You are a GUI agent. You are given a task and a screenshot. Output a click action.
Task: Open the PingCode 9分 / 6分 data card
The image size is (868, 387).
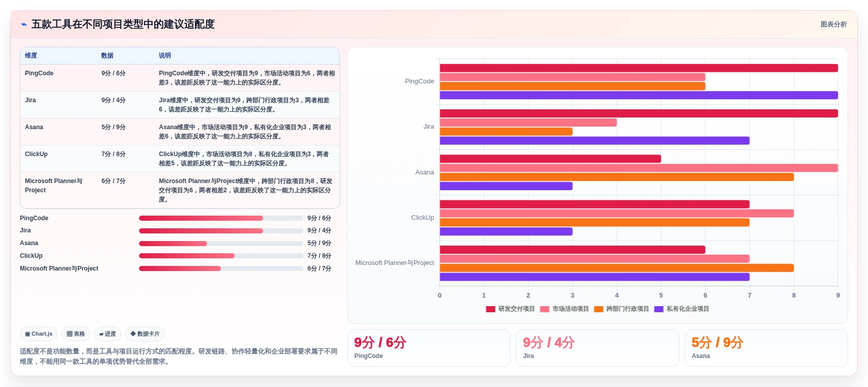pyautogui.click(x=429, y=348)
